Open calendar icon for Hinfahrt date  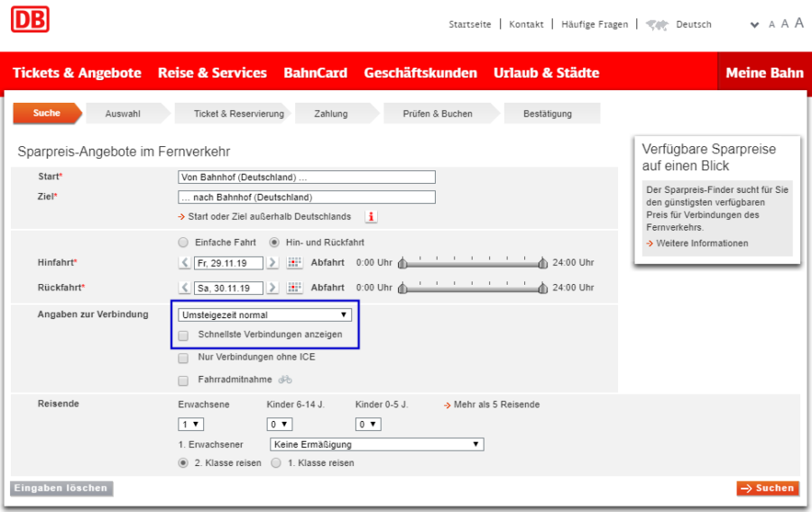click(294, 262)
